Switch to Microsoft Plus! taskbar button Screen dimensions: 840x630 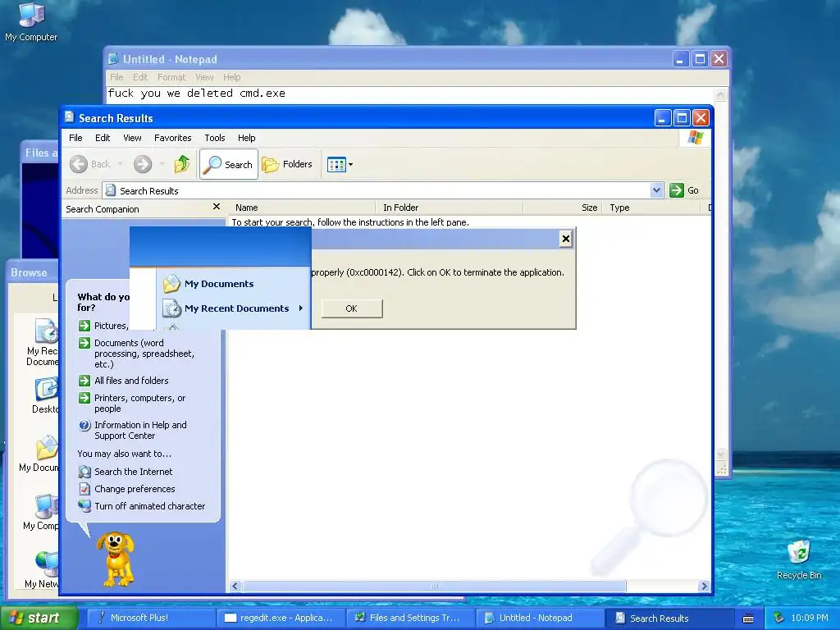(x=152, y=618)
